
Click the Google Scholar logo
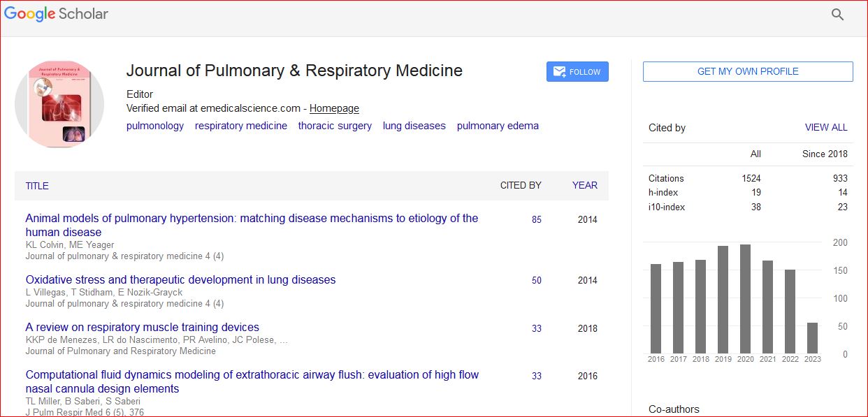click(57, 14)
